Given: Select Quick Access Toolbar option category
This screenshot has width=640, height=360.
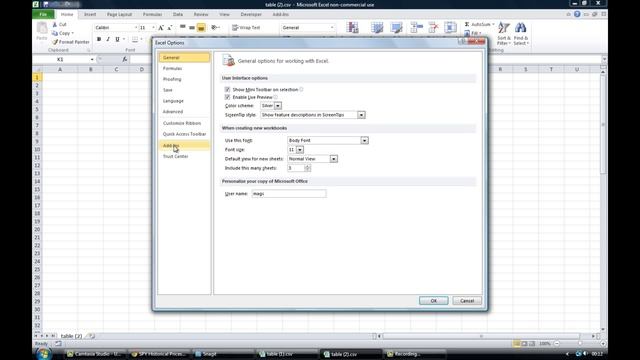Looking at the screenshot, I should tap(184, 134).
